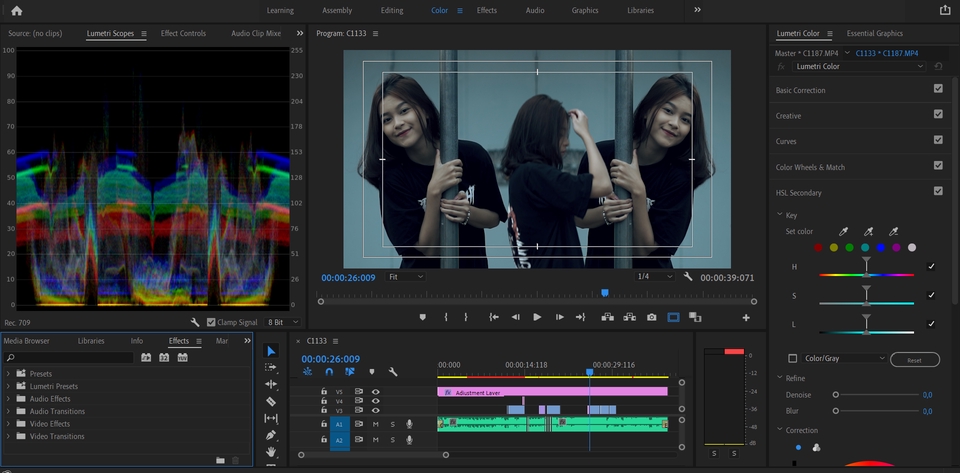Toggle Color Wheels & Match checkbox

[x=938, y=166]
